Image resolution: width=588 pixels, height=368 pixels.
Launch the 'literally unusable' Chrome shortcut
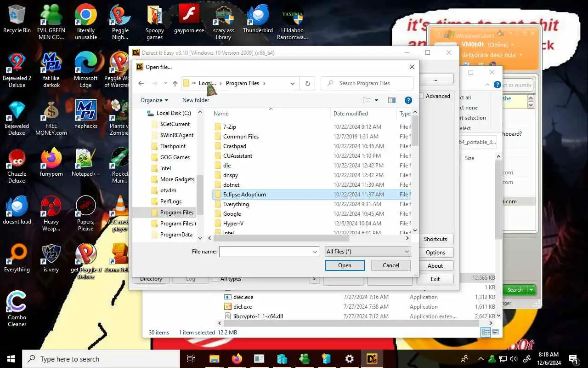86,22
